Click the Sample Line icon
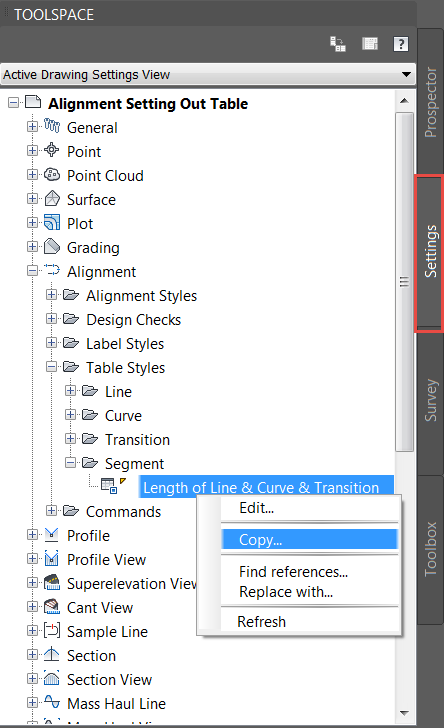Screen dimensions: 444x728 pyautogui.click(x=52, y=631)
